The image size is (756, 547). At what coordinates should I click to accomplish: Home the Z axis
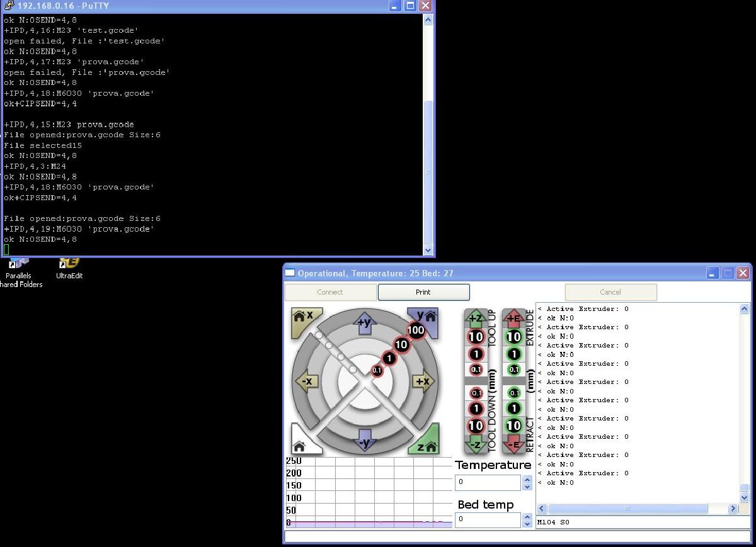click(x=424, y=441)
